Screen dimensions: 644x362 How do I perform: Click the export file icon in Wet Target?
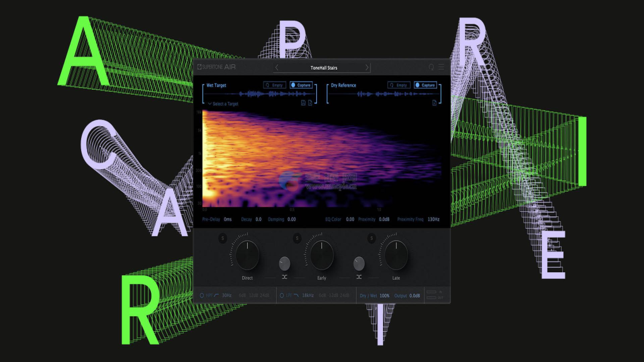(x=310, y=102)
